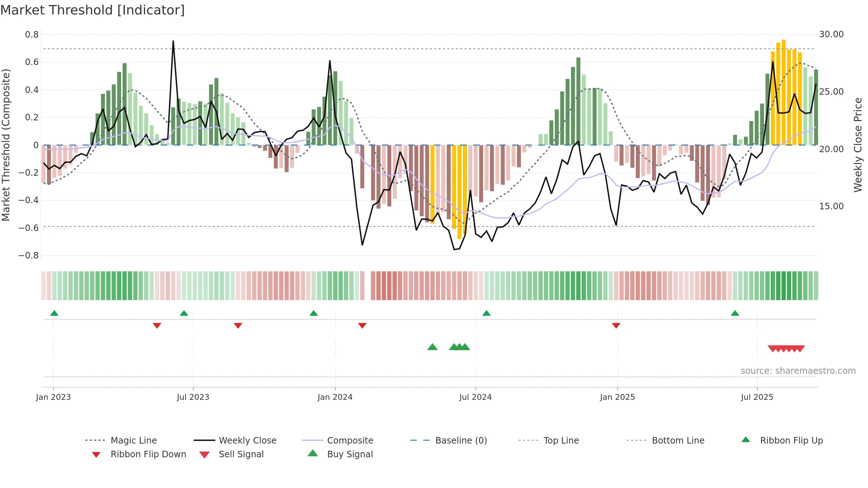This screenshot has width=868, height=488.
Task: Click the Weekly Close Price axis title
Action: (858, 145)
